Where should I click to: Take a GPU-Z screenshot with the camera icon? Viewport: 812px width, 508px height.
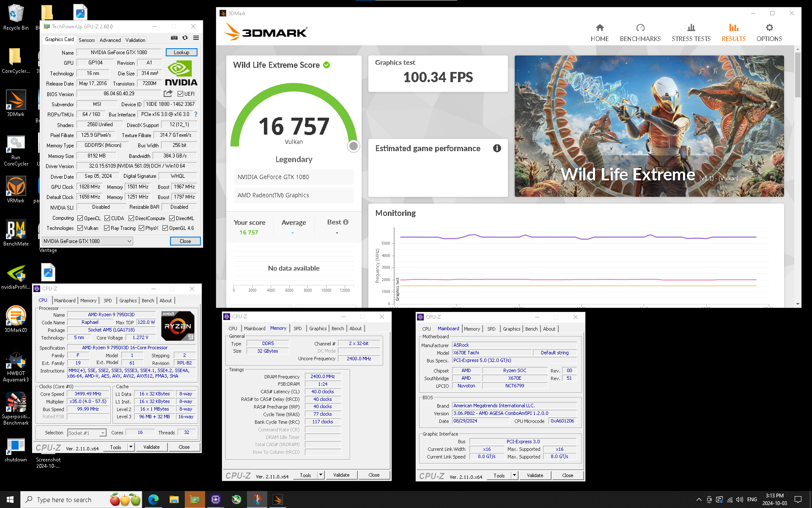[x=174, y=38]
